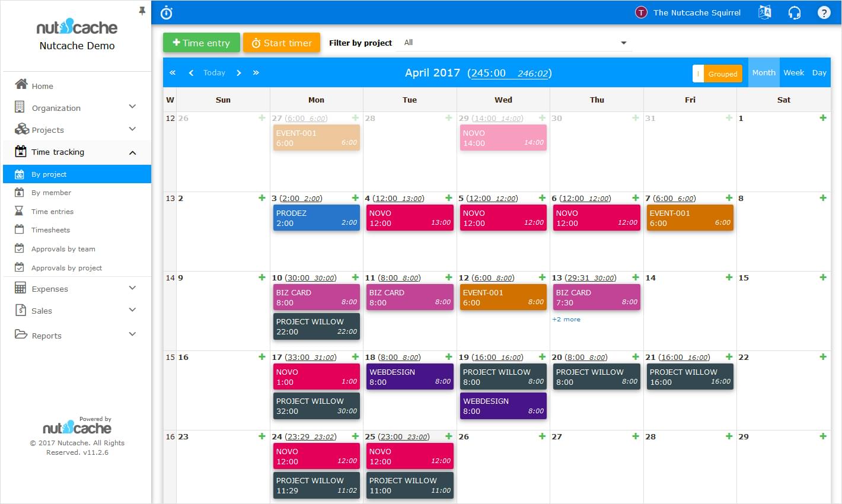842x504 pixels.
Task: Open the language translation icon
Action: [765, 12]
